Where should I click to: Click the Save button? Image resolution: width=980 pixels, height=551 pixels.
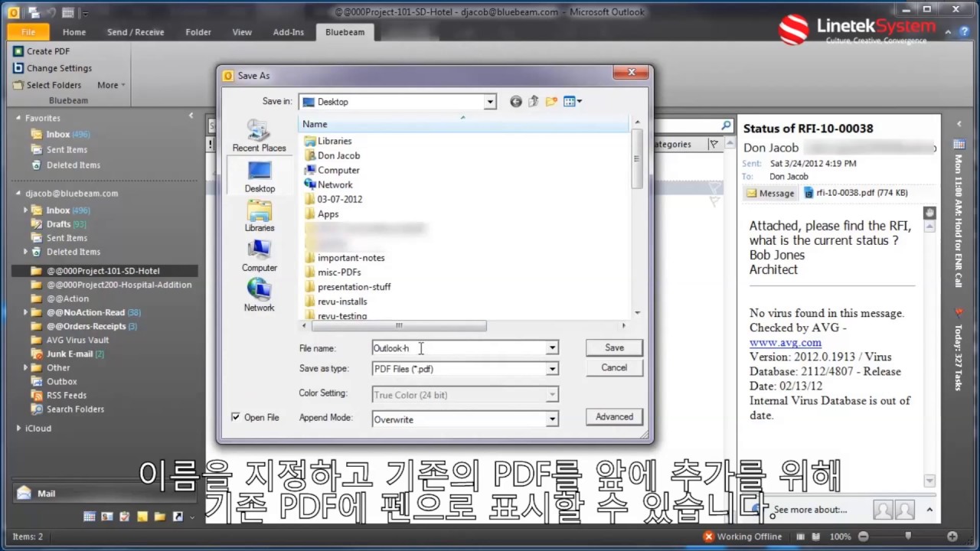click(x=614, y=347)
